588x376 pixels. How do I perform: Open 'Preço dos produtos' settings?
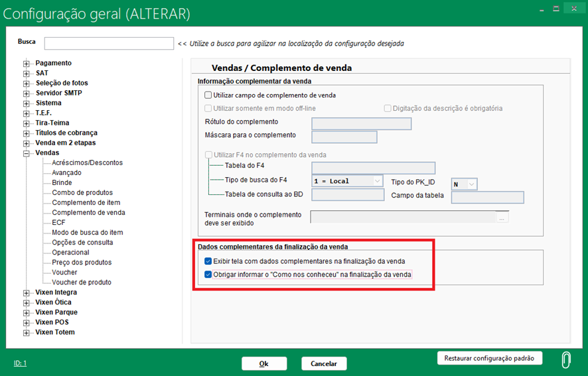pos(82,263)
